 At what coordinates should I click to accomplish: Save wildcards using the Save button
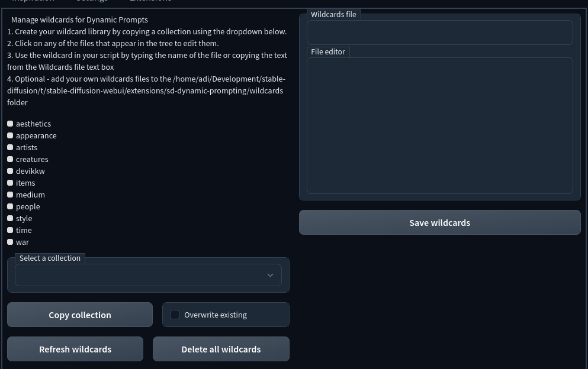pos(439,222)
